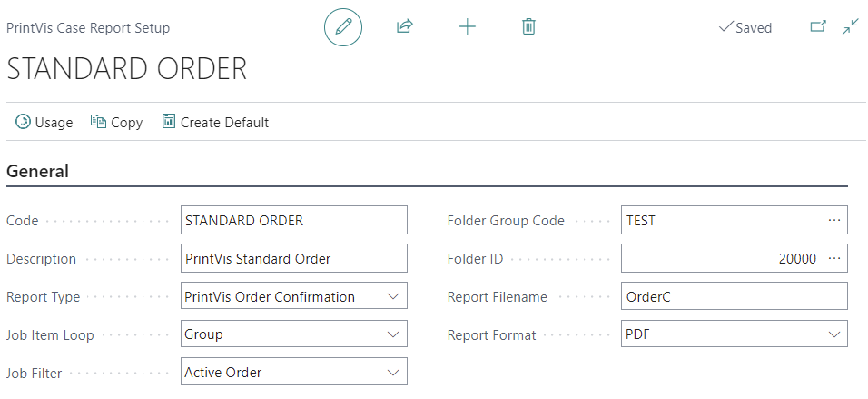868x399 pixels.
Task: Open the Job Filter dropdown
Action: [x=393, y=372]
